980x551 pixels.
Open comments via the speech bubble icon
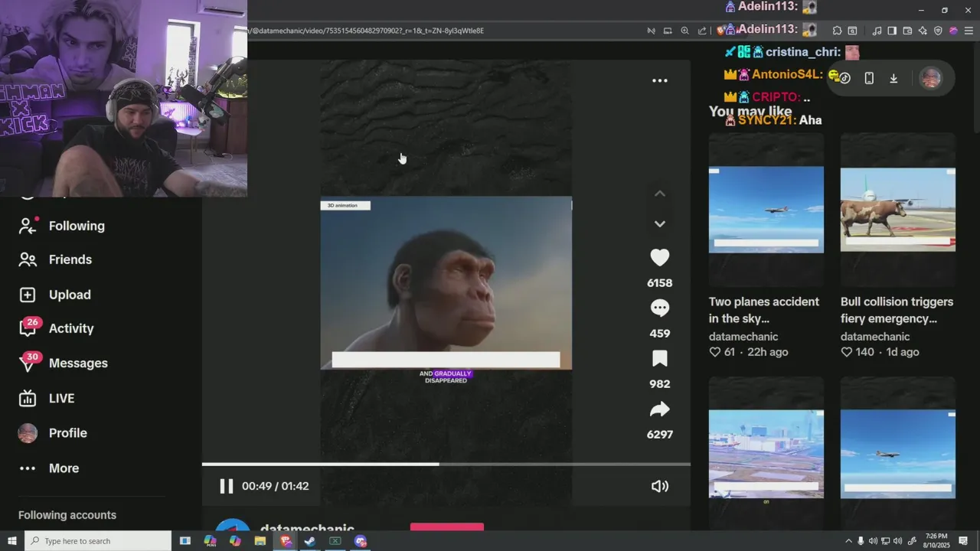point(659,308)
